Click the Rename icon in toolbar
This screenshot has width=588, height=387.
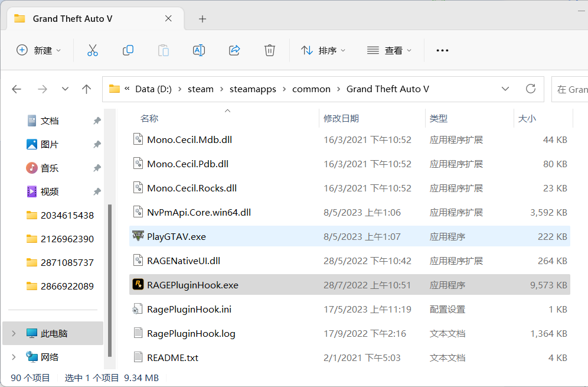click(x=199, y=50)
